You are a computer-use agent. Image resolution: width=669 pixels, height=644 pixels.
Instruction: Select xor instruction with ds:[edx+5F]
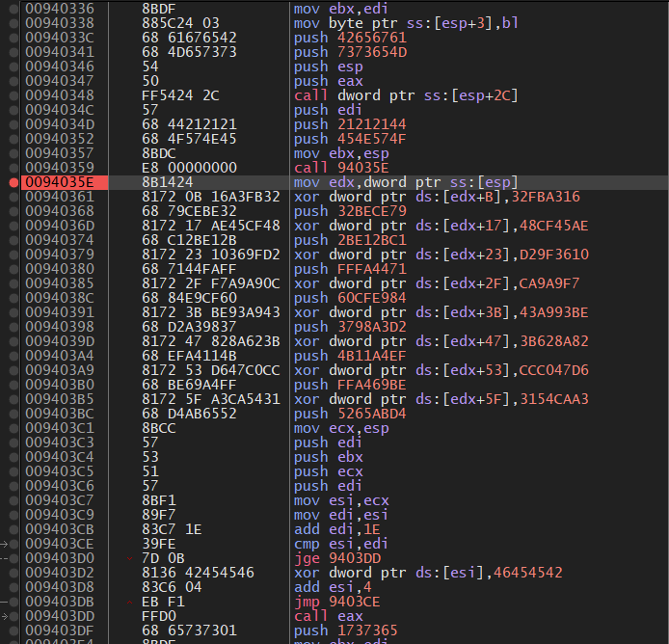(x=441, y=399)
